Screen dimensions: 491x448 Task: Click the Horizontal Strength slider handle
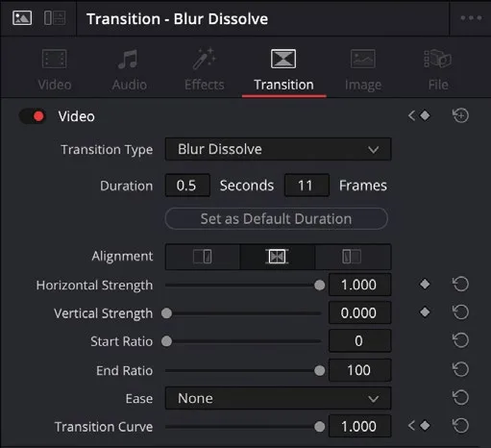point(319,285)
